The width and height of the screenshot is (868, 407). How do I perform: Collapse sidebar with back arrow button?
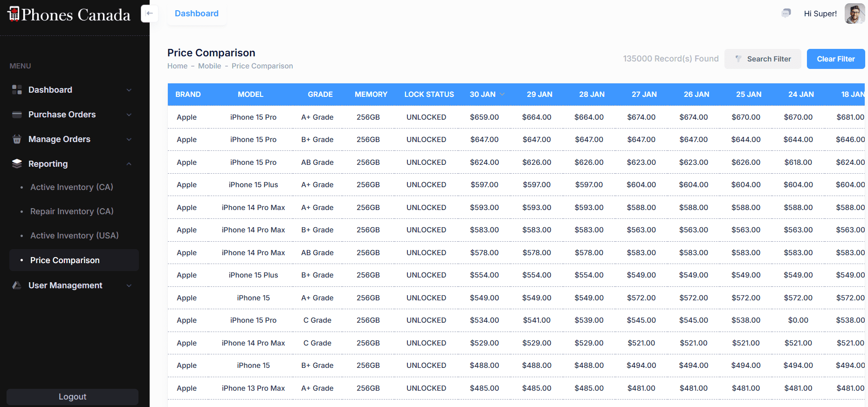click(x=150, y=14)
